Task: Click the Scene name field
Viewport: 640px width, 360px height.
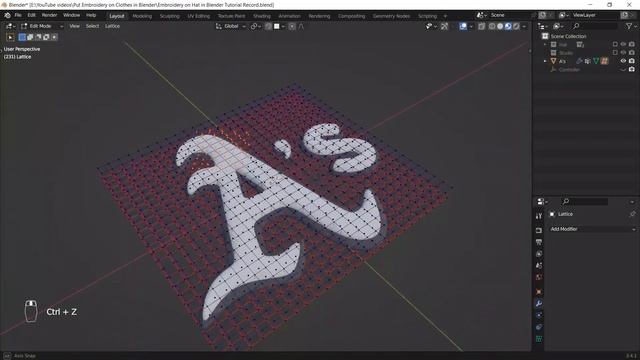Action: (x=510, y=15)
